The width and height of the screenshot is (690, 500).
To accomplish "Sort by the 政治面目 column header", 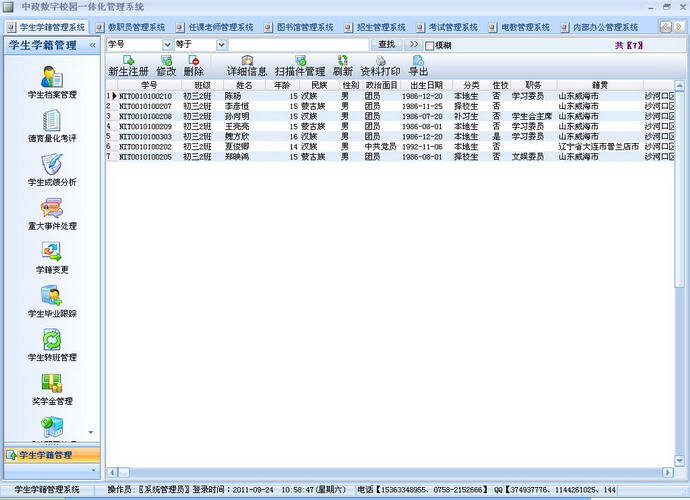I will [382, 85].
